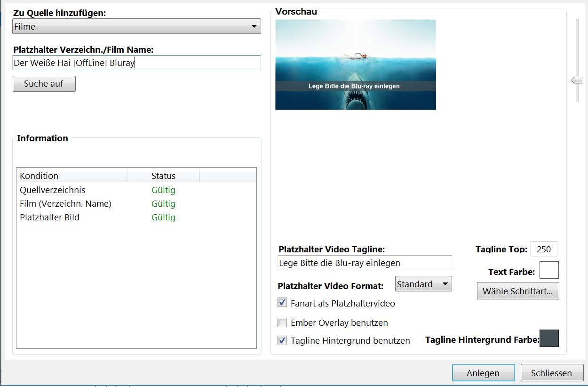This screenshot has height=387, width=588.
Task: Click the Tagline Top value field
Action: (x=544, y=249)
